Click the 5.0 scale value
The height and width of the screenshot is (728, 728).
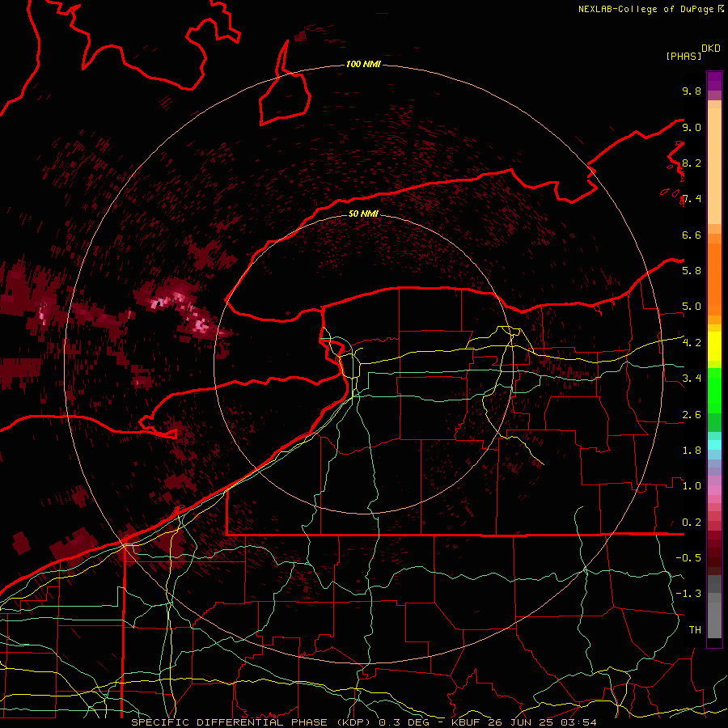[x=692, y=307]
